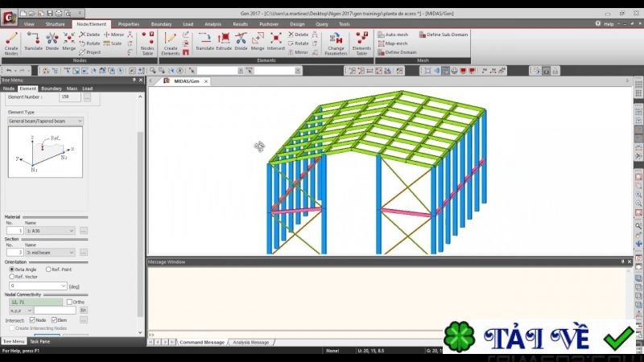Open the Element Type dropdown
Image resolution: width=644 pixels, height=362 pixels.
point(45,121)
